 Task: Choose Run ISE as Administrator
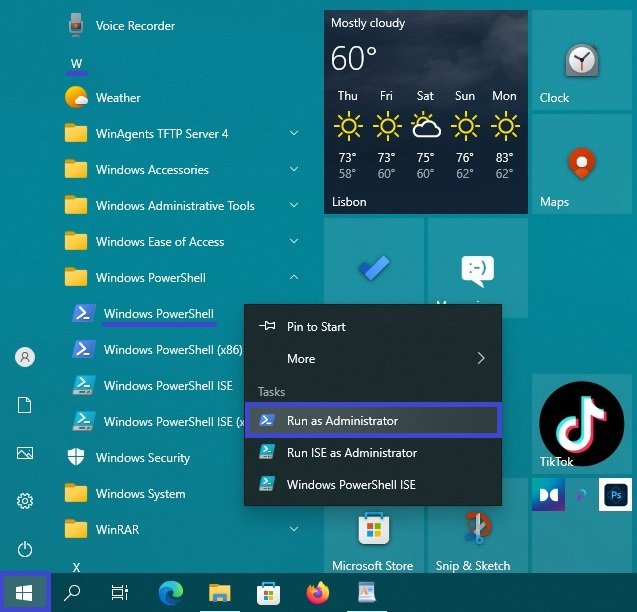(x=373, y=453)
